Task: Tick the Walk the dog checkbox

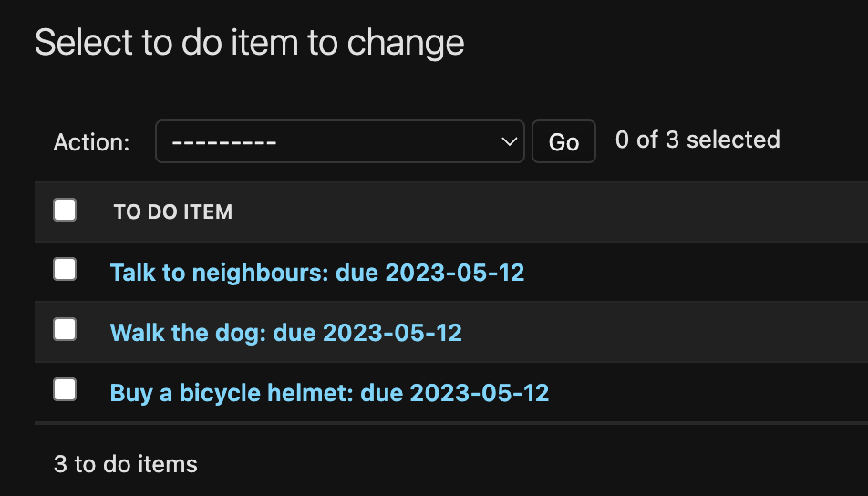Action: (x=65, y=329)
